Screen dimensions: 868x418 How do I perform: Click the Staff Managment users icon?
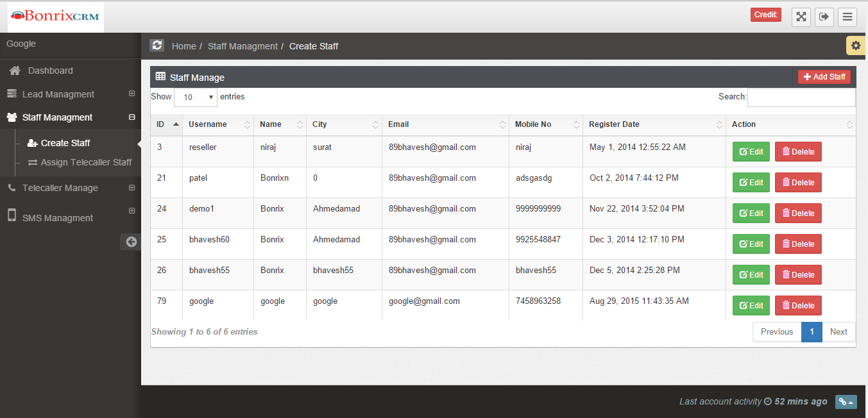pyautogui.click(x=12, y=117)
